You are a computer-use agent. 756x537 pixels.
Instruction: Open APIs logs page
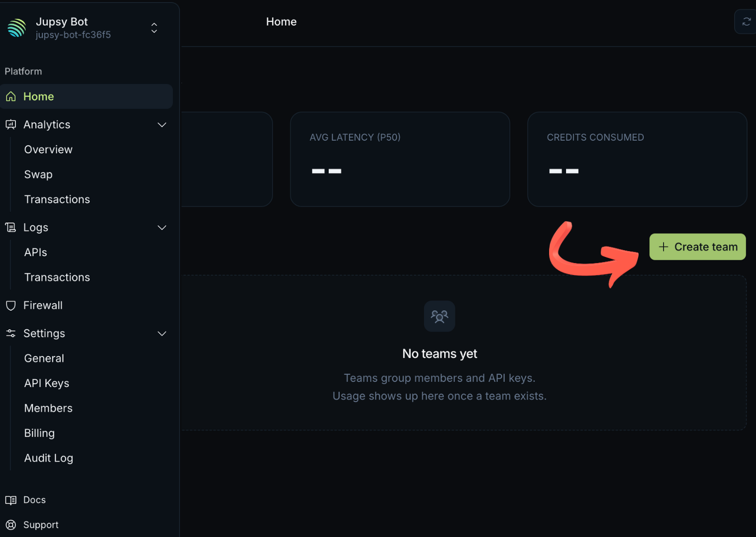pos(36,253)
